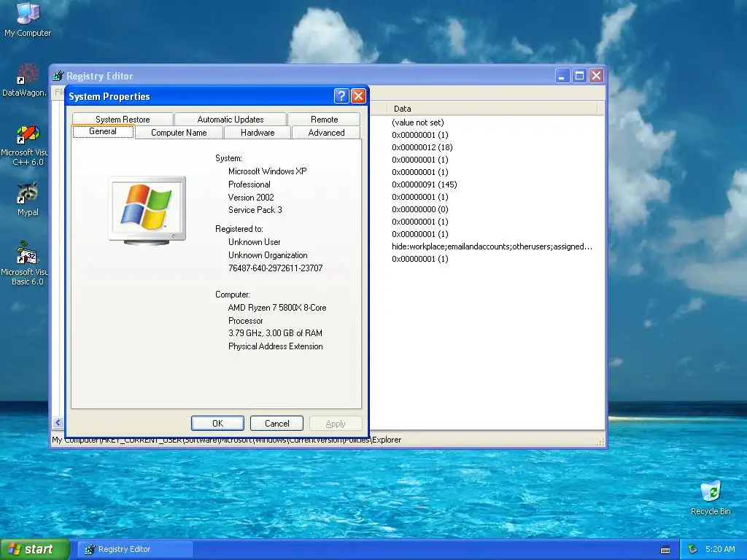
Task: Select the General tab
Action: (x=103, y=131)
